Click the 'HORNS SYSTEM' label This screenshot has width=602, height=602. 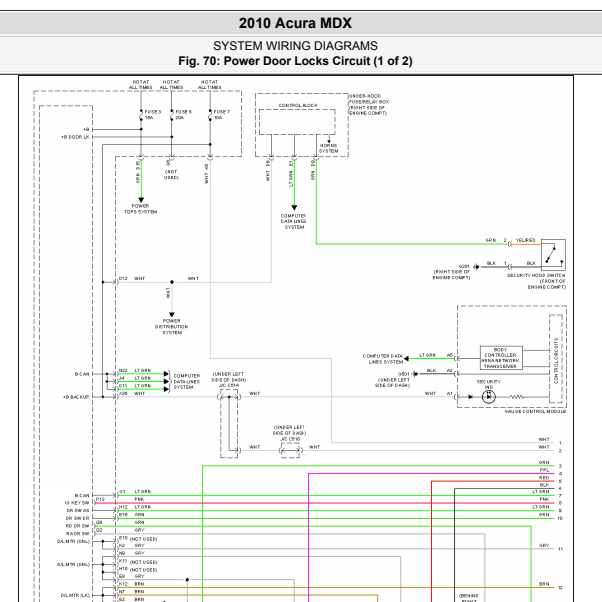329,148
